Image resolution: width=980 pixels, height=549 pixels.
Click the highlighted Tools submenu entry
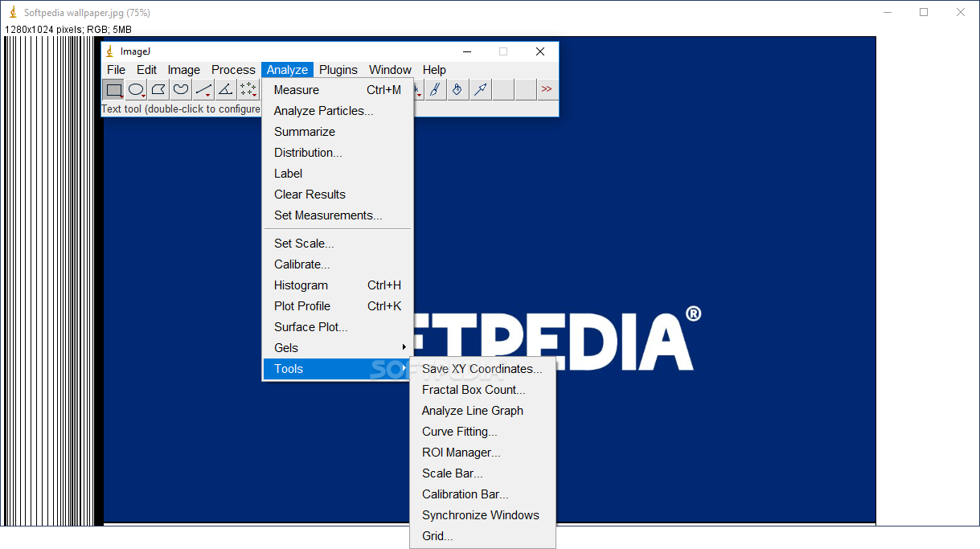point(338,369)
